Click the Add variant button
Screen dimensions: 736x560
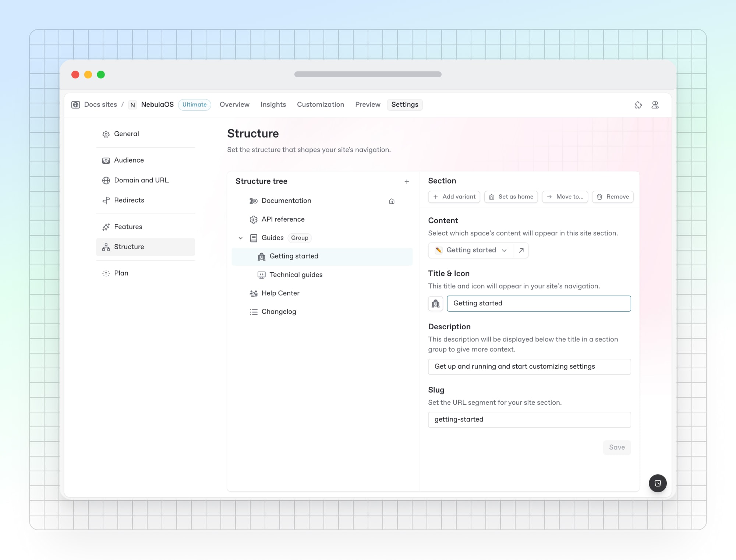(x=454, y=197)
